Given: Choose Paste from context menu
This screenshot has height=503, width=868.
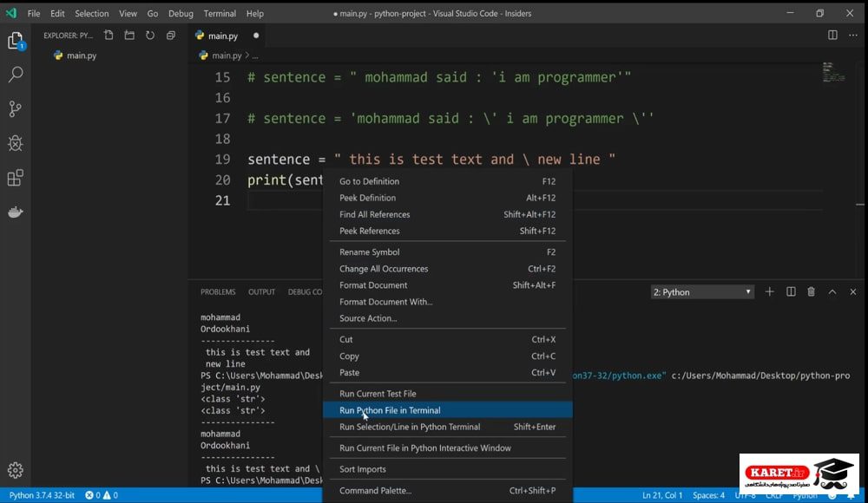Looking at the screenshot, I should (447, 372).
